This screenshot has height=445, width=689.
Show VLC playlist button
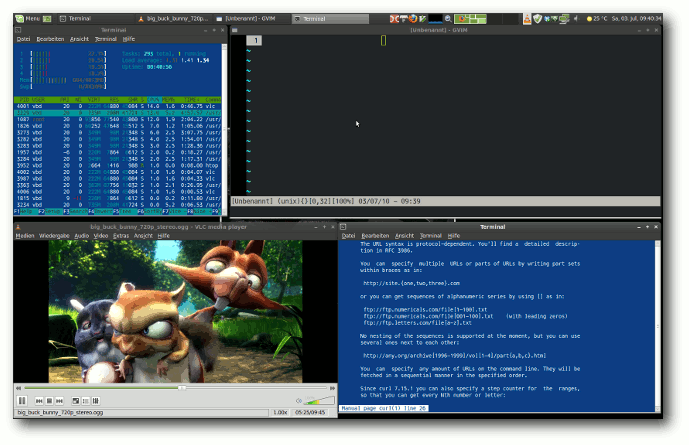point(86,401)
